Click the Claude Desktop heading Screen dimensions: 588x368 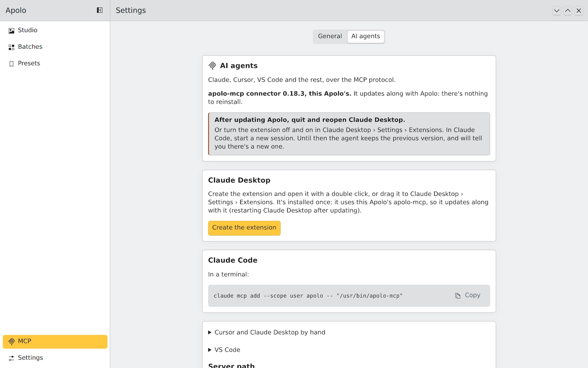tap(239, 180)
